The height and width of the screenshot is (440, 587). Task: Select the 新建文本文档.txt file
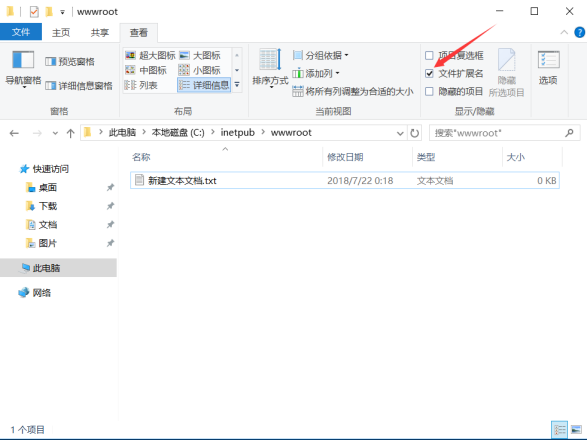coord(344,180)
